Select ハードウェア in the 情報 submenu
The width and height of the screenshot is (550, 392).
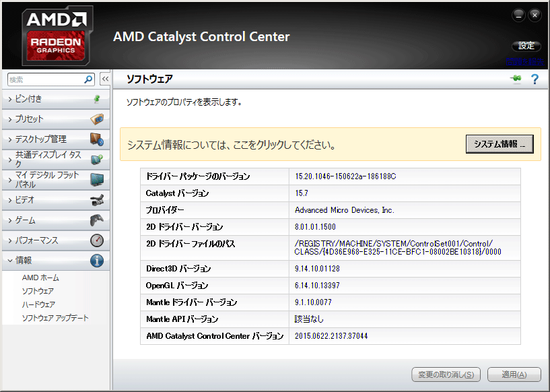point(38,304)
